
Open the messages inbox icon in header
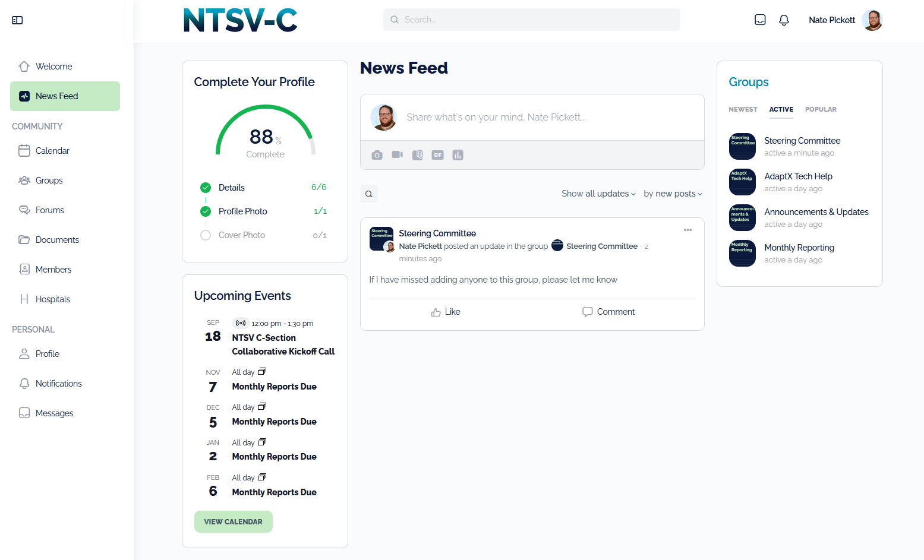coord(760,20)
